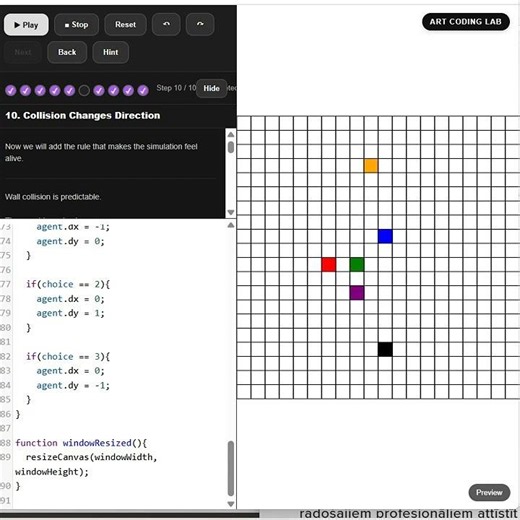
Task: Click the blue agent square on the grid
Action: pyautogui.click(x=385, y=236)
